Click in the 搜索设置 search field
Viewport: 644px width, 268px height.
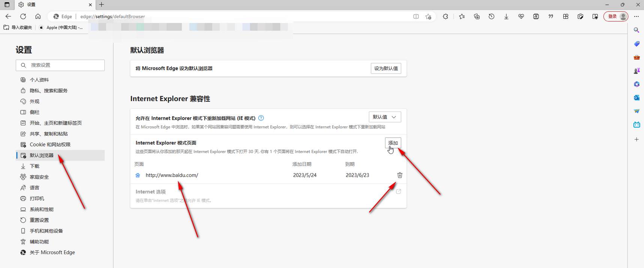coord(60,65)
